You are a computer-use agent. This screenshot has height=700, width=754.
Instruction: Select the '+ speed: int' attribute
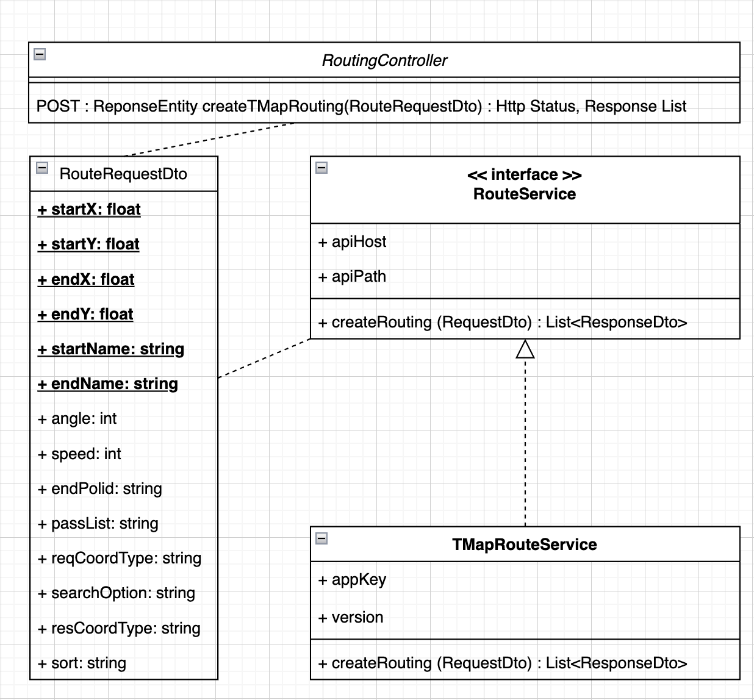click(79, 454)
